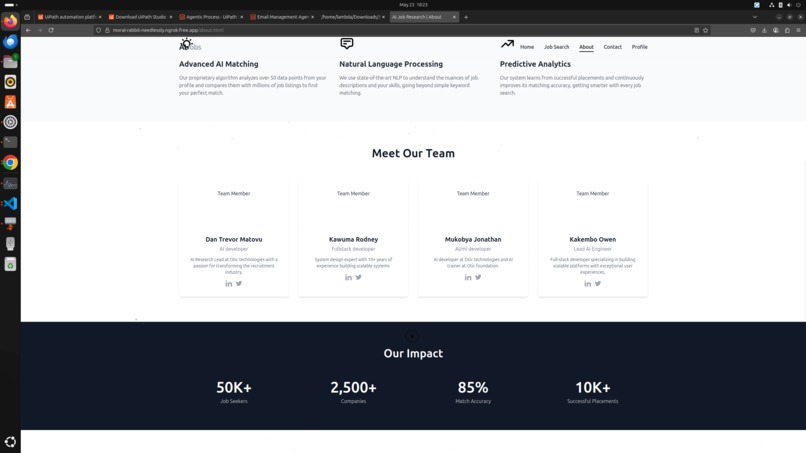Switch to /home/lambda/Downloads tab
Viewport: 806px width, 453px height.
353,17
